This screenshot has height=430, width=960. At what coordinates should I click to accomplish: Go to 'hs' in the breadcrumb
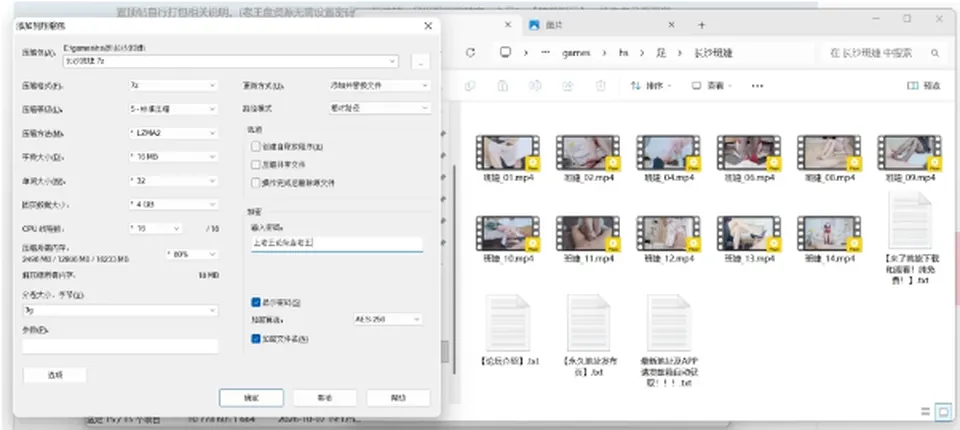(x=624, y=53)
